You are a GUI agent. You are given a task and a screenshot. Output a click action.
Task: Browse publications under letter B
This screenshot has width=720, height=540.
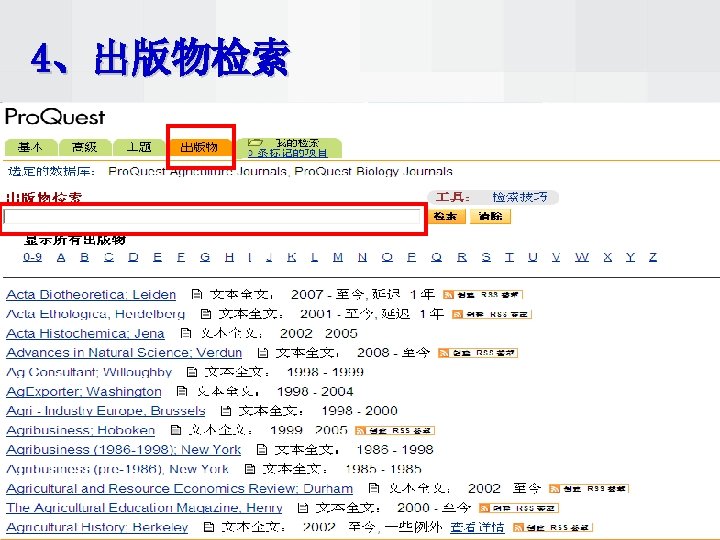click(84, 257)
